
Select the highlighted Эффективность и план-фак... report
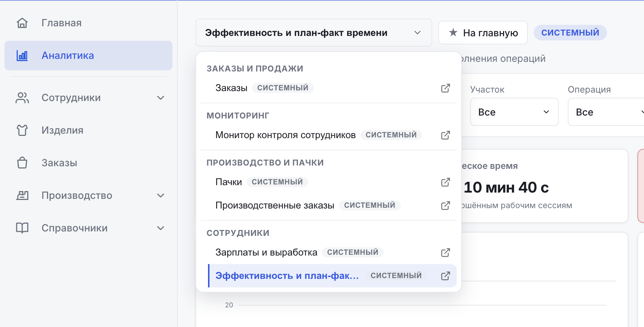332,276
